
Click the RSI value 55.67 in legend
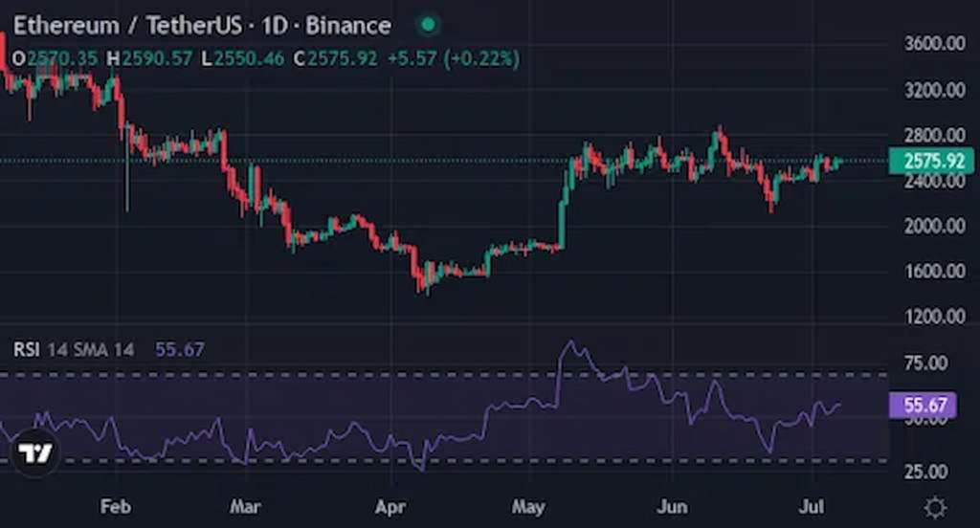pos(180,349)
